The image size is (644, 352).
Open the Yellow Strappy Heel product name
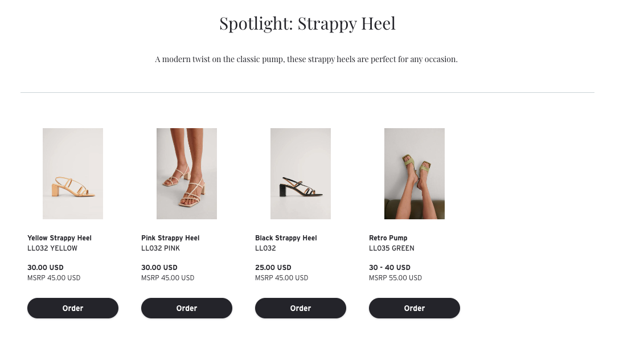[59, 238]
